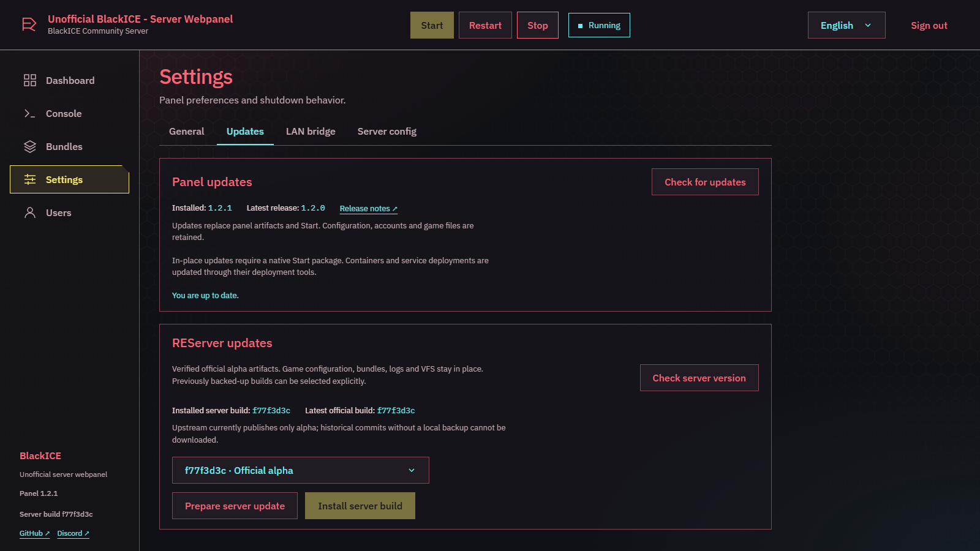Click the BlackICE logo icon

coord(29,24)
